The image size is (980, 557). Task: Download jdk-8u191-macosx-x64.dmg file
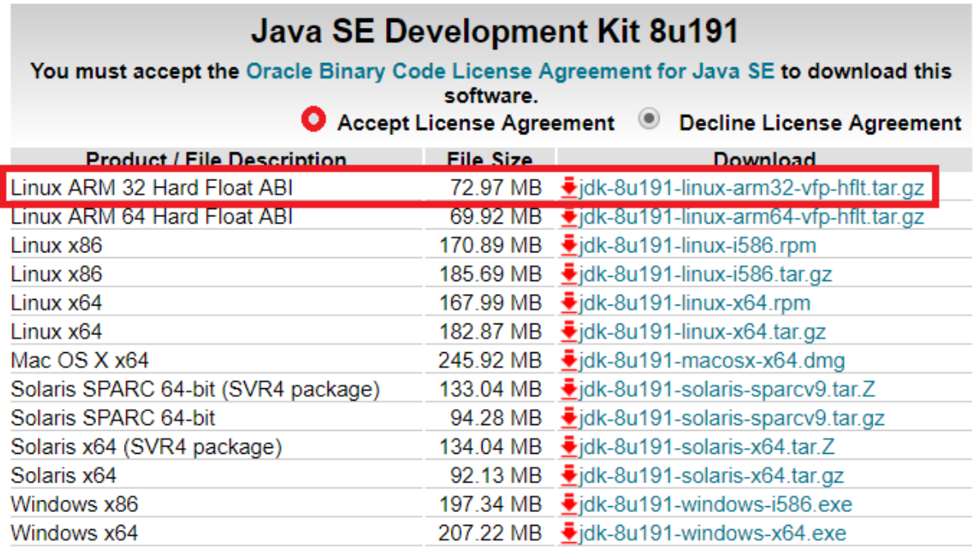712,360
